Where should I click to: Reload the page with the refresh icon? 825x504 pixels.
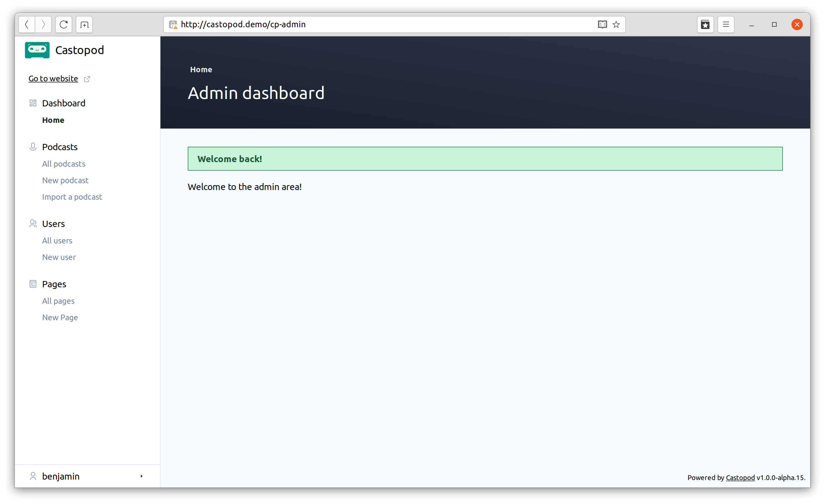point(64,24)
